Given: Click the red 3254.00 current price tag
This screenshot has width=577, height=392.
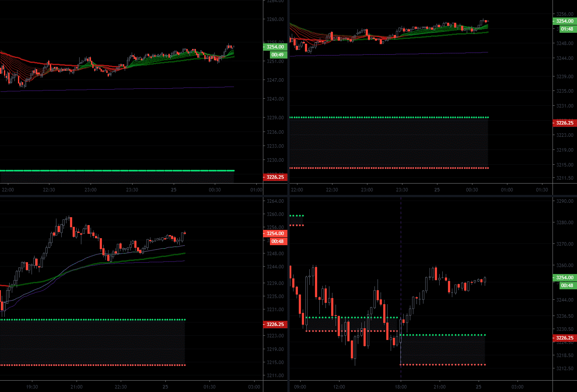Looking at the screenshot, I should (x=275, y=233).
